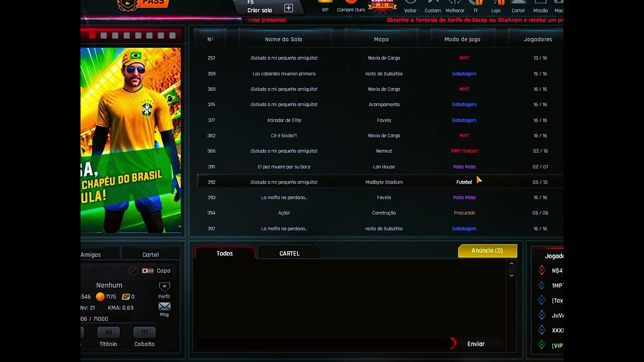Sort rooms by Nº column header

pyautogui.click(x=210, y=39)
